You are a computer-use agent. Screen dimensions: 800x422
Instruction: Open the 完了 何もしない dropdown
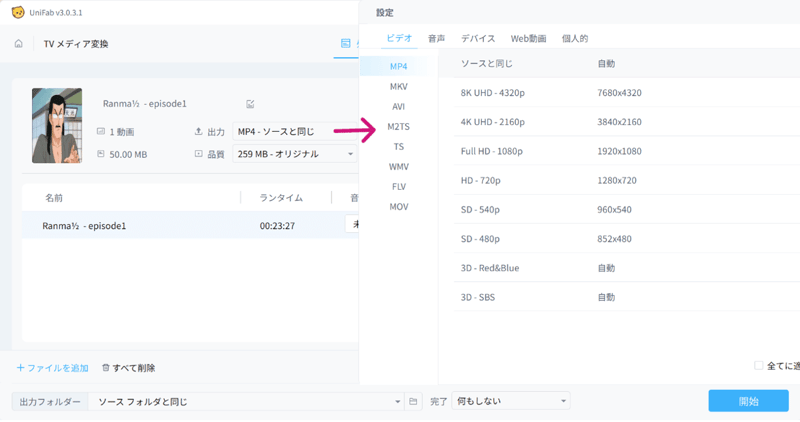point(511,401)
